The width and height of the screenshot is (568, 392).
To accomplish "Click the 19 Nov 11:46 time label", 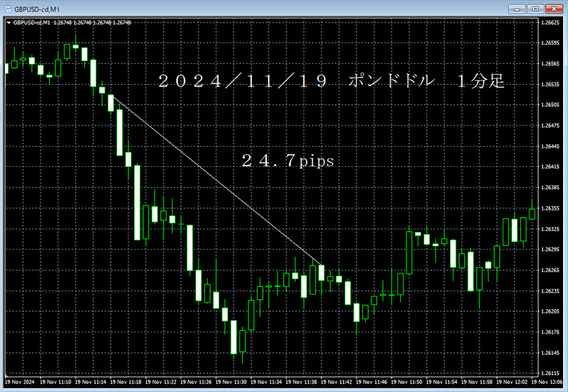I will [371, 382].
